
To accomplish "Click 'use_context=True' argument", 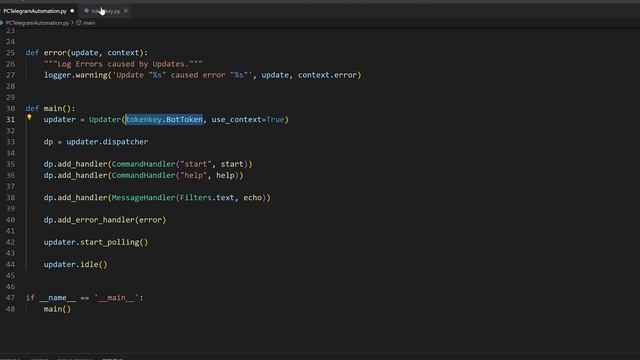I will pyautogui.click(x=248, y=120).
